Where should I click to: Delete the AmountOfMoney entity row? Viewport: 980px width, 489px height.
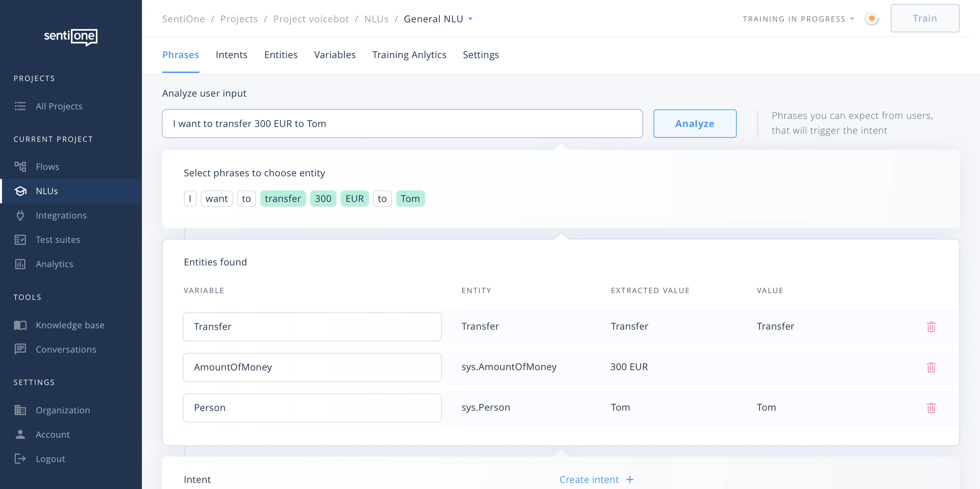[x=931, y=367]
